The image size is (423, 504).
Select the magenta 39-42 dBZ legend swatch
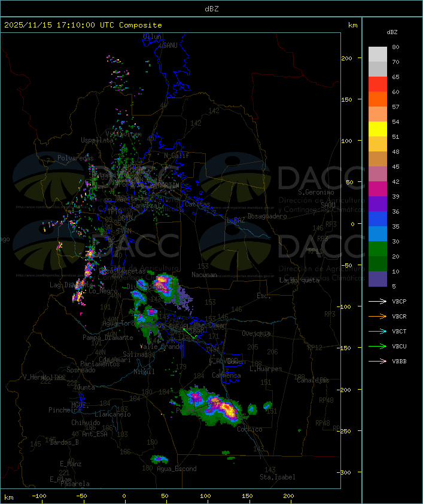(378, 189)
